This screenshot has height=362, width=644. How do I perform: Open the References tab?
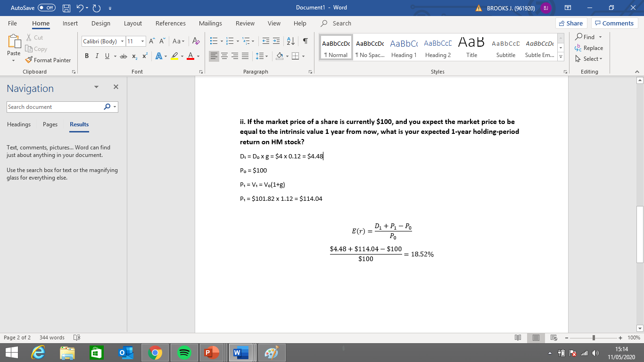coord(171,23)
